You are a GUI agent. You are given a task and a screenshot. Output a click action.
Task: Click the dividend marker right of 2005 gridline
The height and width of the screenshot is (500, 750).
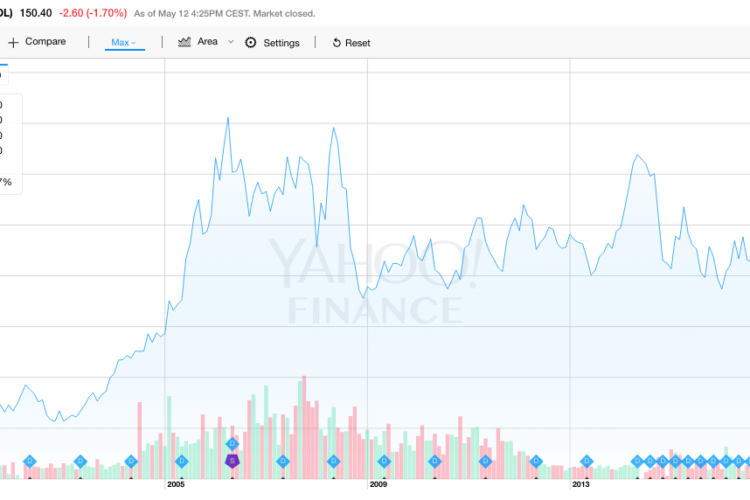pyautogui.click(x=181, y=462)
